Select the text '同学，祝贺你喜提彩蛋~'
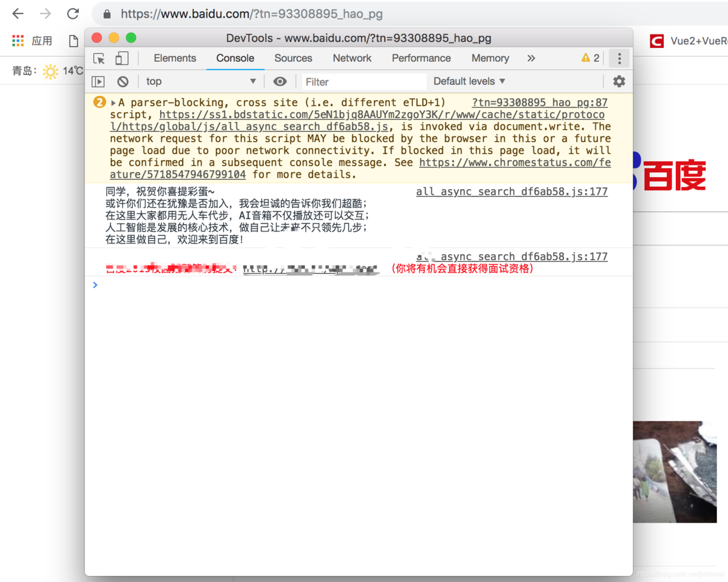728x582 pixels. coord(160,192)
